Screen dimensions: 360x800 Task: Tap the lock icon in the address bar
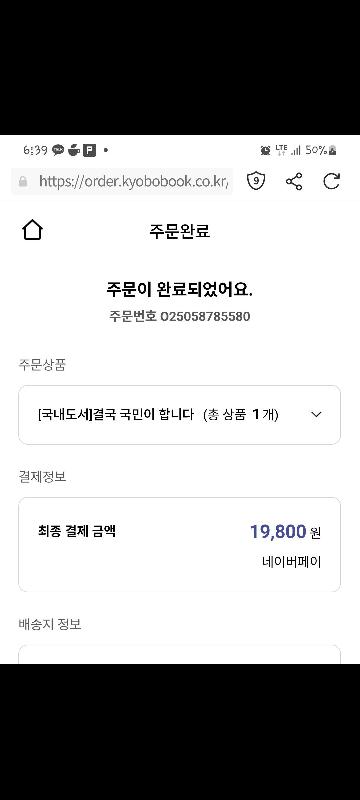(23, 181)
